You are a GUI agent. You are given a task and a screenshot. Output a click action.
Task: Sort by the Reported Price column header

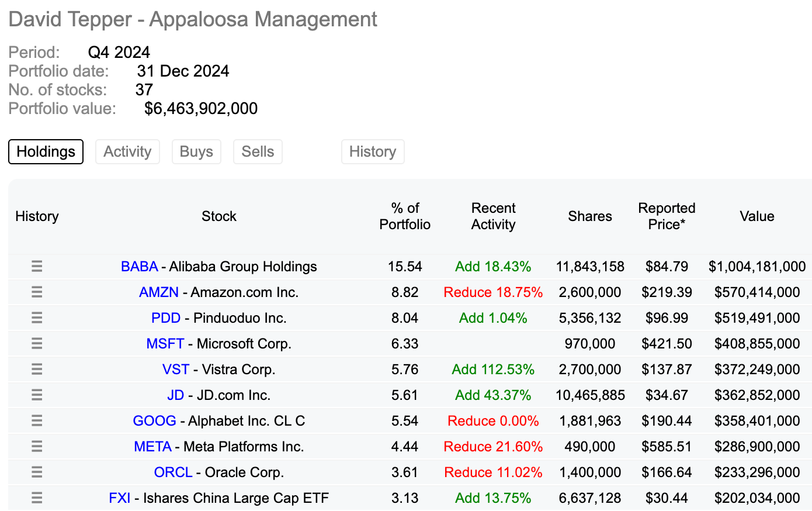pos(667,216)
